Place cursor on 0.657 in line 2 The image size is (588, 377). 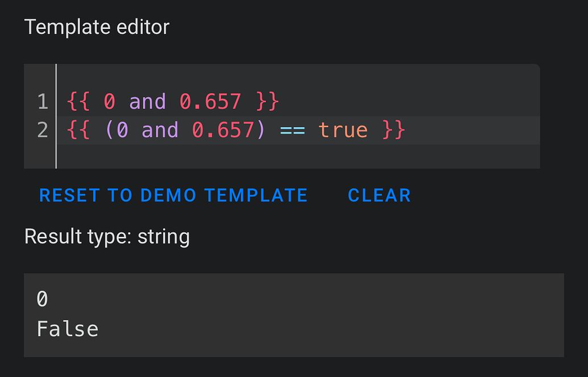click(x=223, y=130)
